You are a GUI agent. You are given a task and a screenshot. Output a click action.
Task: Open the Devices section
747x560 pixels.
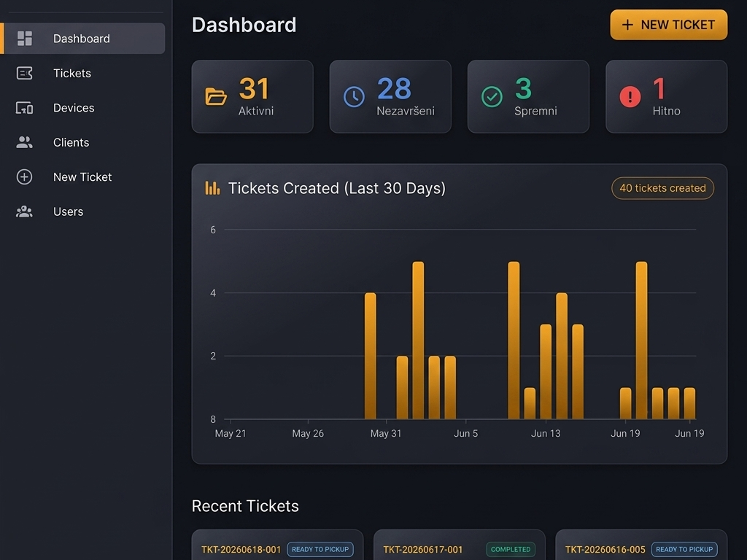[x=83, y=108]
